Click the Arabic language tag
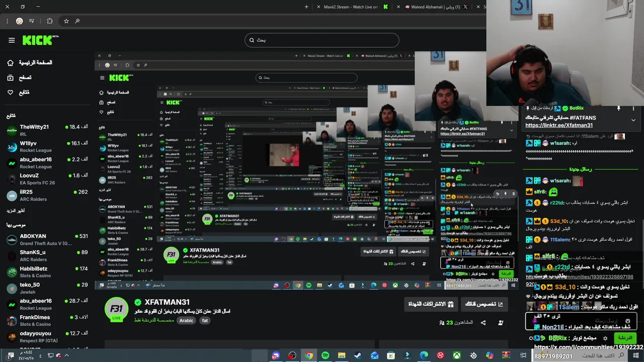644x362 pixels. click(x=186, y=320)
